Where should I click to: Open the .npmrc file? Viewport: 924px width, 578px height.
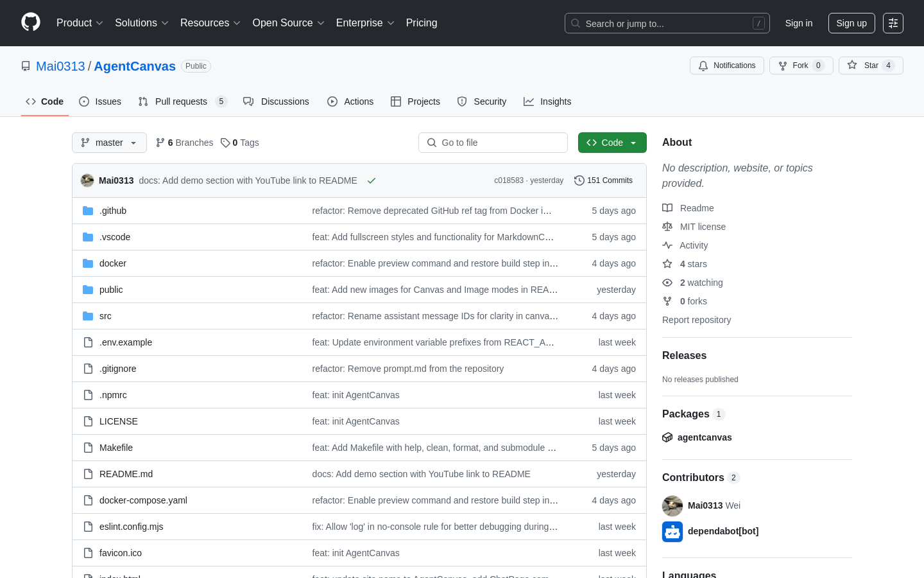click(113, 395)
